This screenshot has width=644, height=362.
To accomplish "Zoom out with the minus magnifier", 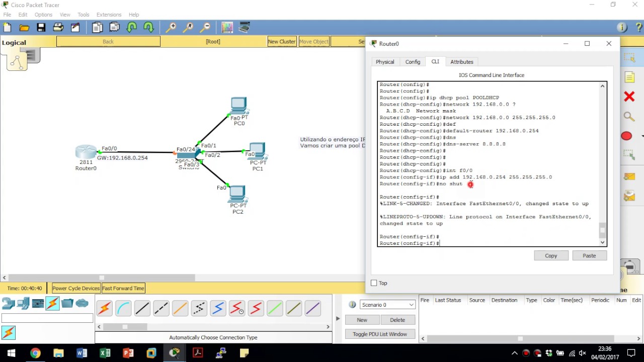I will pos(205,28).
